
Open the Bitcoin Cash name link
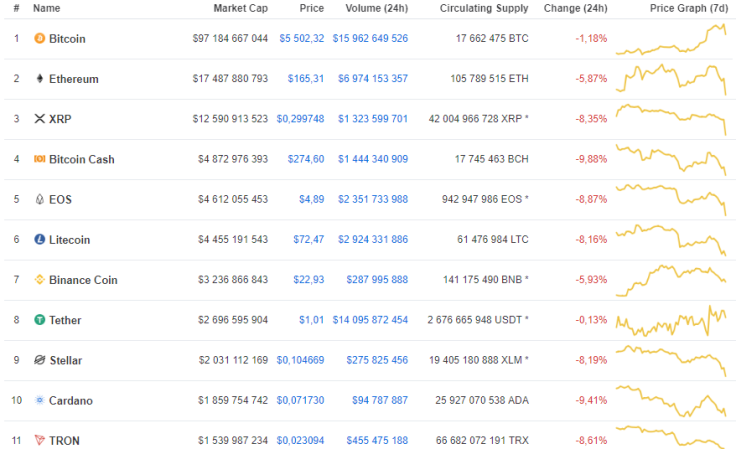click(82, 160)
